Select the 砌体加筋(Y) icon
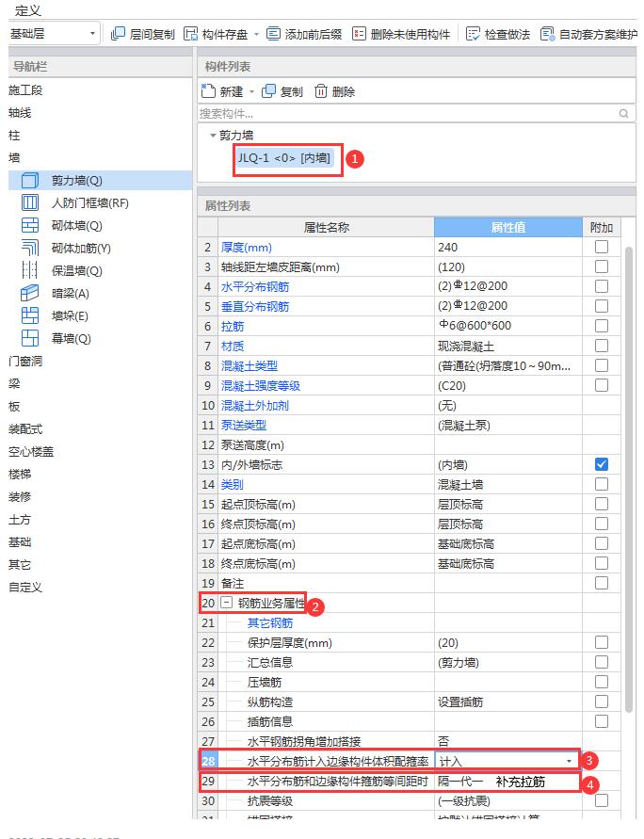 pos(30,248)
